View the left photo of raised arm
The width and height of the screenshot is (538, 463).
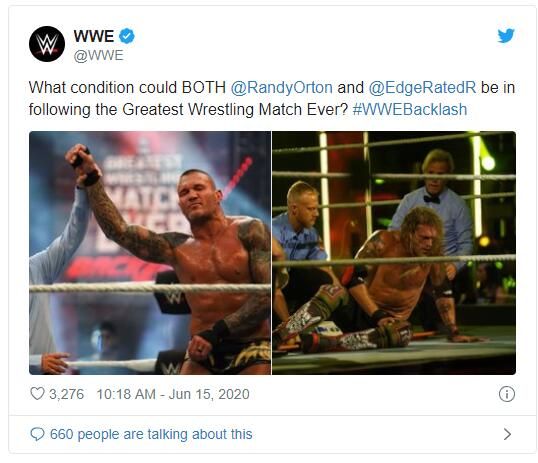pyautogui.click(x=150, y=253)
